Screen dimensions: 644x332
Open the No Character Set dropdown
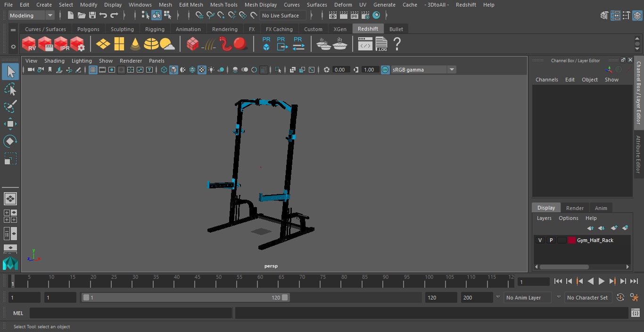(x=588, y=298)
